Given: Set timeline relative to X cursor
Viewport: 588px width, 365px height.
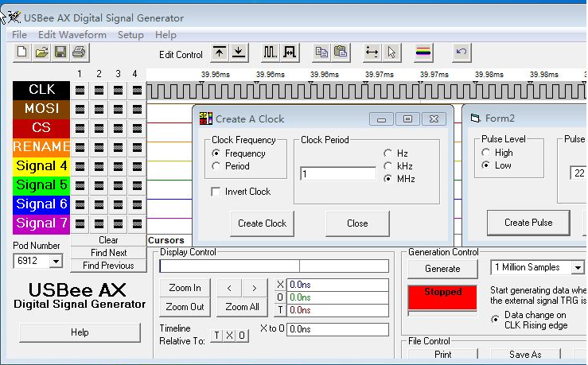Looking at the screenshot, I should [229, 336].
